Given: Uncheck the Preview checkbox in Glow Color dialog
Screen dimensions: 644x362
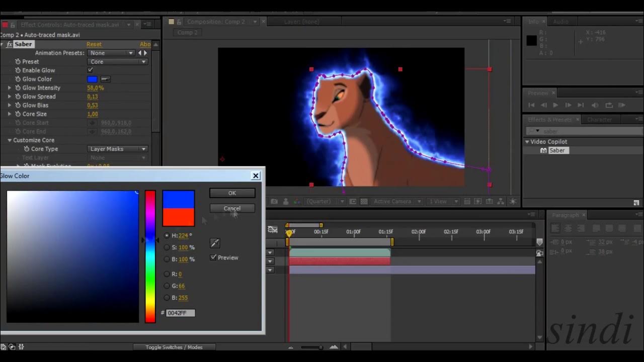Looking at the screenshot, I should tap(213, 257).
